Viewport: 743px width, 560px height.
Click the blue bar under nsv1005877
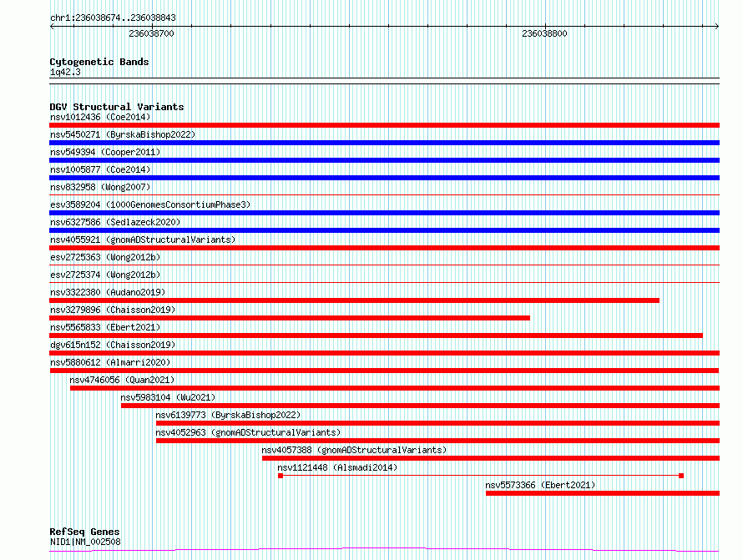(384, 178)
